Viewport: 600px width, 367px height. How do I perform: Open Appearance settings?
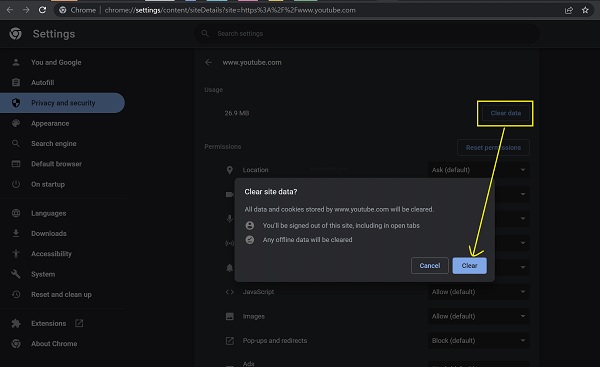[62, 124]
